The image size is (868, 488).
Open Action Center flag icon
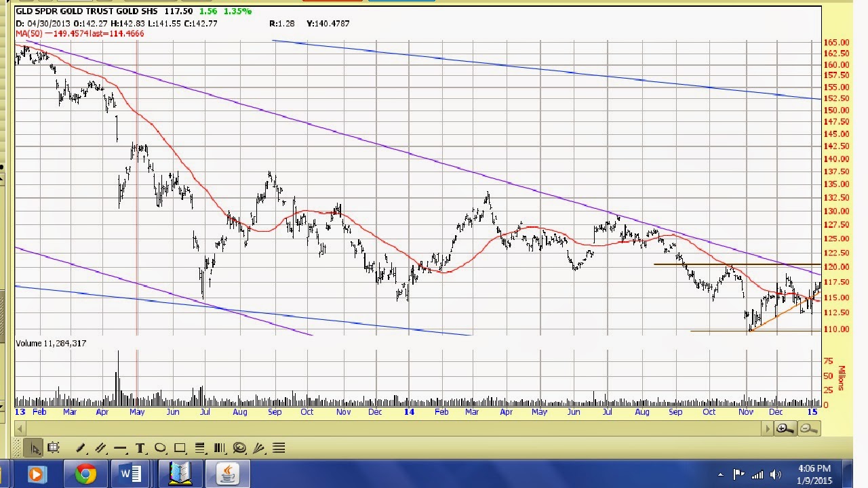coord(739,474)
